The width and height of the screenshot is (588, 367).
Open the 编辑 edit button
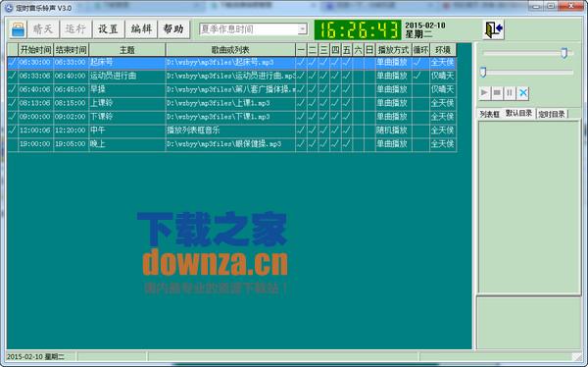tap(141, 29)
